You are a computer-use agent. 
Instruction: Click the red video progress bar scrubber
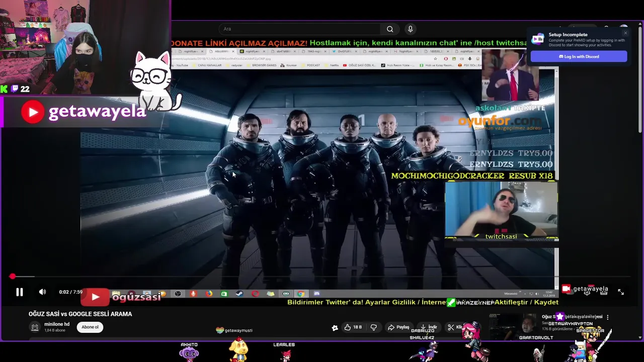pos(12,277)
